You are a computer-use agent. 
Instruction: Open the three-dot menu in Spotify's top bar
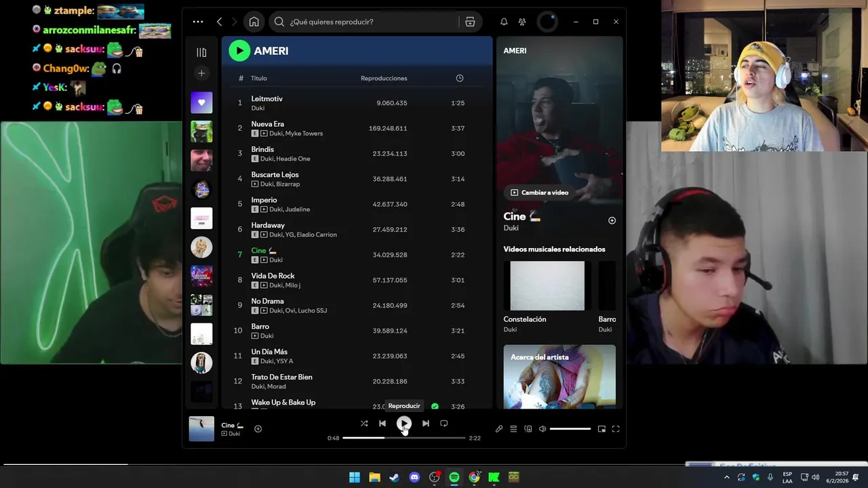coord(198,22)
